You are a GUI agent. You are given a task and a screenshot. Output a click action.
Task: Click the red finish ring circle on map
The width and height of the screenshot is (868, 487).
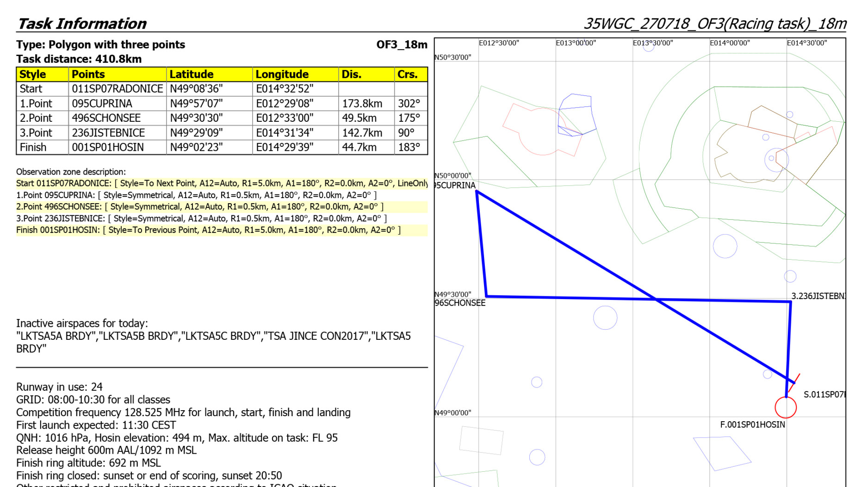tap(785, 407)
